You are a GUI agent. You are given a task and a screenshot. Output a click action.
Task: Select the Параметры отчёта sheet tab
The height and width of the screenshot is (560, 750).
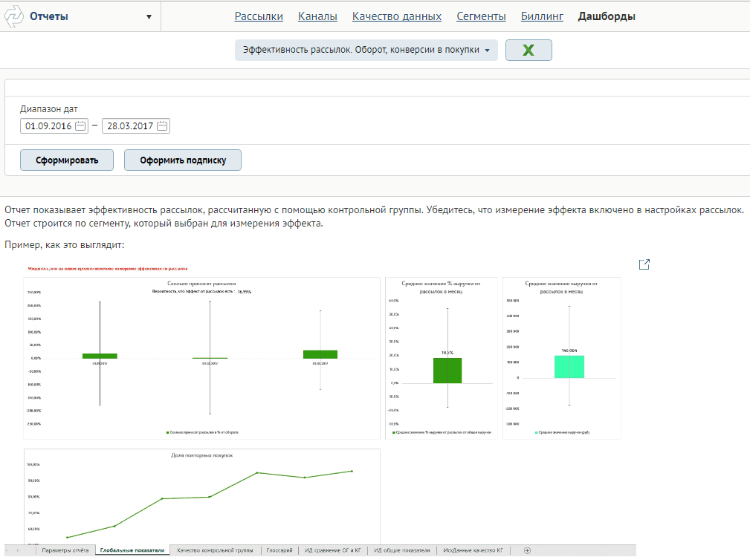point(65,550)
